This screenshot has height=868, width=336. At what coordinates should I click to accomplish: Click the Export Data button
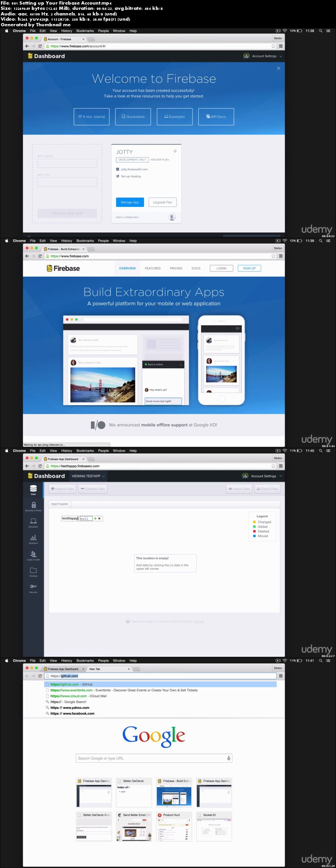(x=267, y=489)
